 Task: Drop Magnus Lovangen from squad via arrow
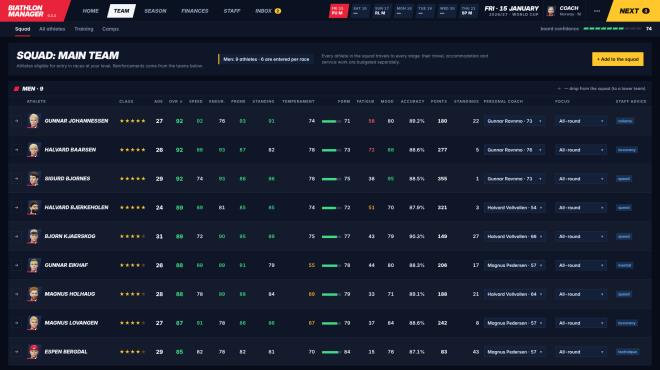(16, 323)
